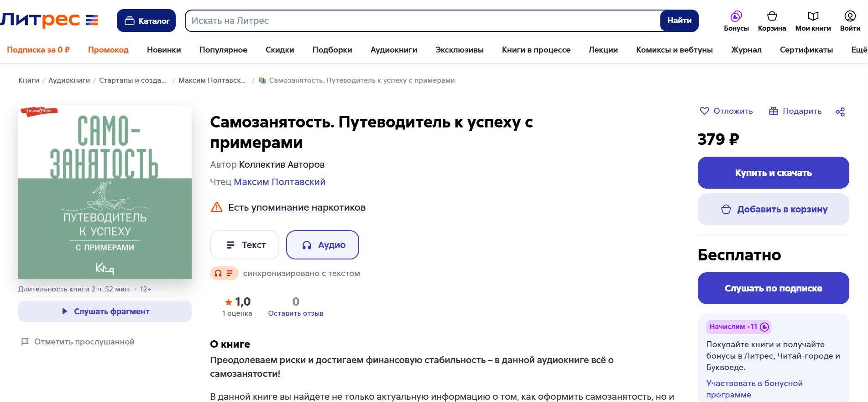The width and height of the screenshot is (868, 402).
Task: Click the Аудиокниги breadcrumb link
Action: (x=69, y=80)
